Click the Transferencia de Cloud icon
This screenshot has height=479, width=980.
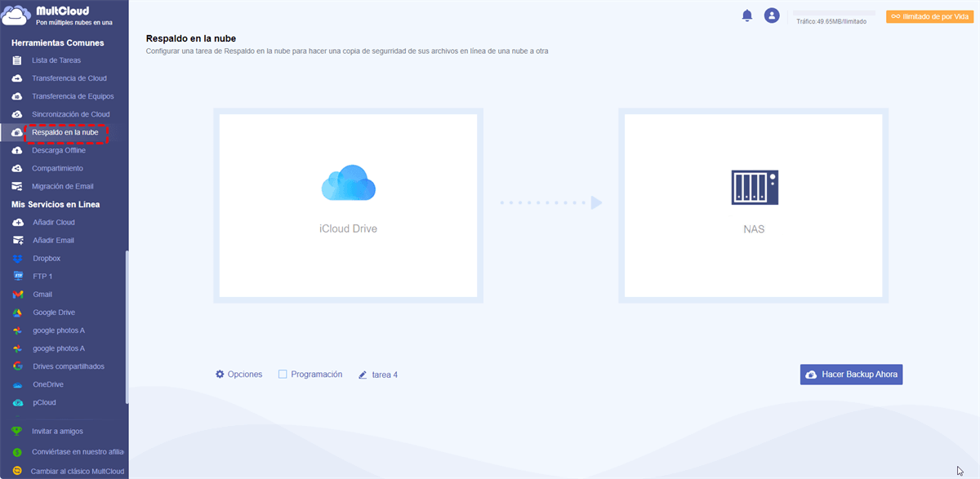point(17,78)
